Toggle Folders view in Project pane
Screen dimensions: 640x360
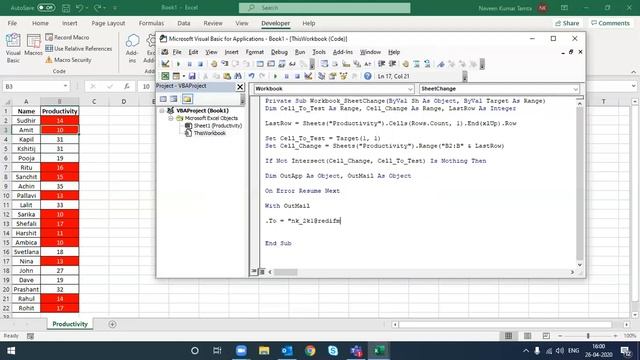[x=187, y=99]
